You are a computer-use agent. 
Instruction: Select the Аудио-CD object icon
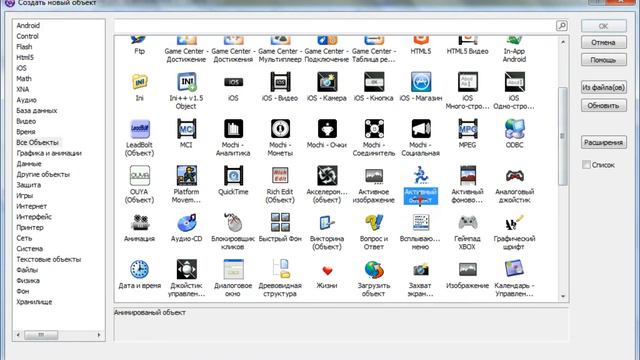(186, 223)
